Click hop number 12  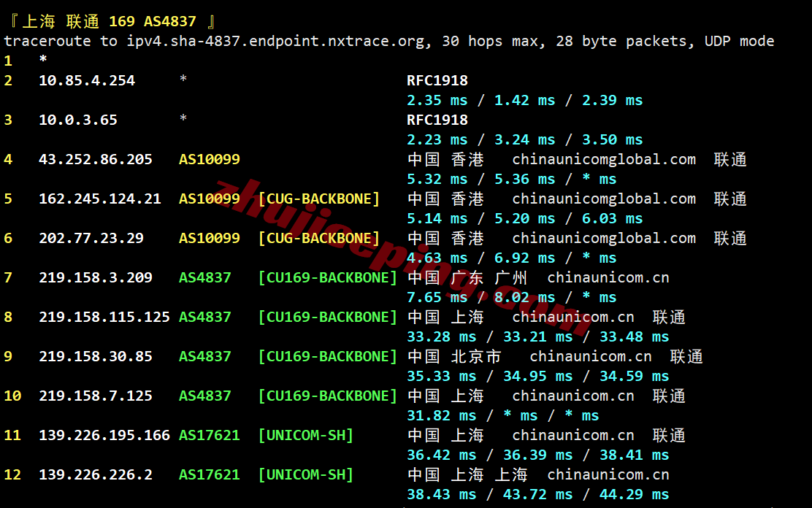point(12,474)
